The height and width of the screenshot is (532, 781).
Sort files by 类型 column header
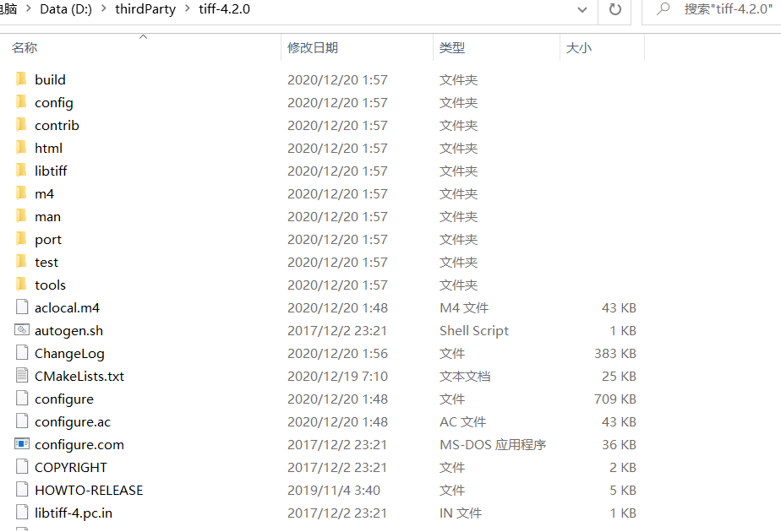452,47
